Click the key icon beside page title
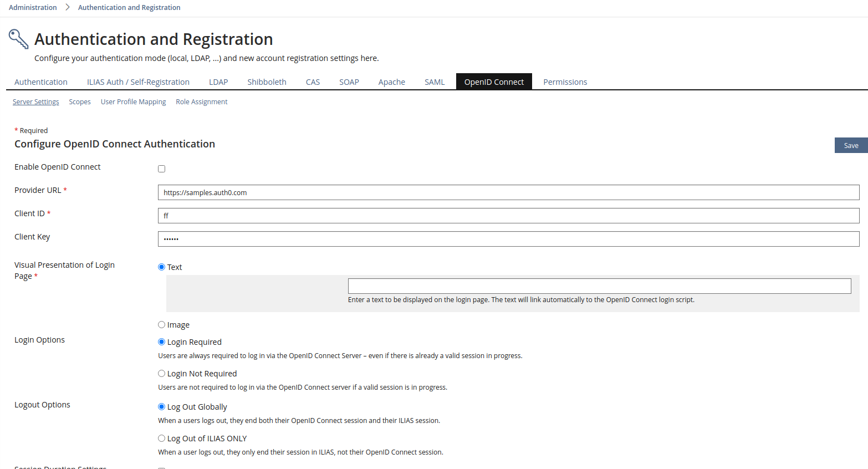Viewport: 868px width, 469px height. coord(18,39)
